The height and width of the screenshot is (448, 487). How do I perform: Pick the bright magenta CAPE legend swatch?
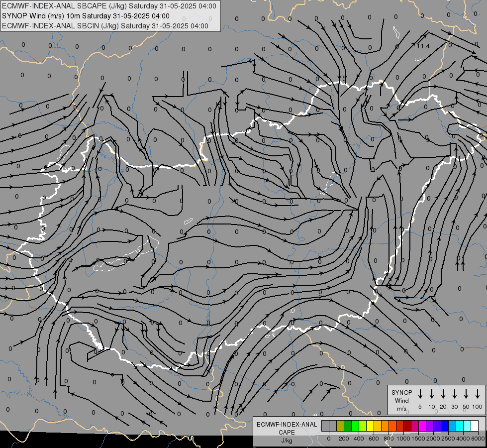422,426
